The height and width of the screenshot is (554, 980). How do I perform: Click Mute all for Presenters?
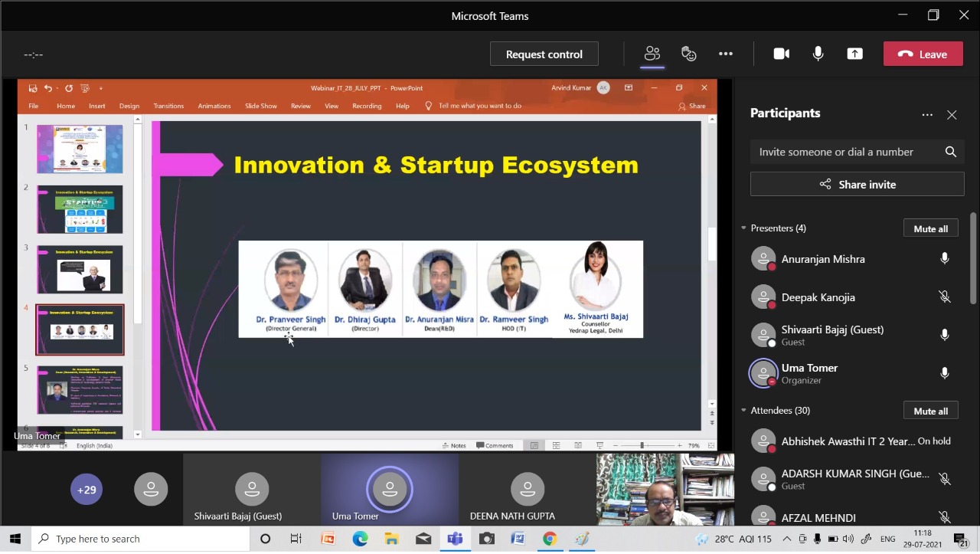click(x=930, y=228)
